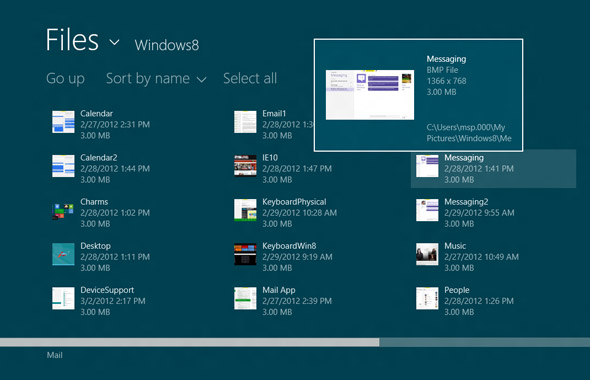Screen dimensions: 590x380
Task: Click the Mail label in bottom bar
Action: coord(55,355)
